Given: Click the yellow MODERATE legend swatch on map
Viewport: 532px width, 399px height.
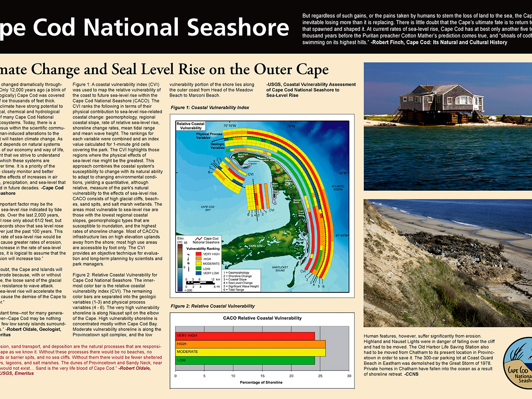Looking at the screenshot, I should pos(198,263).
